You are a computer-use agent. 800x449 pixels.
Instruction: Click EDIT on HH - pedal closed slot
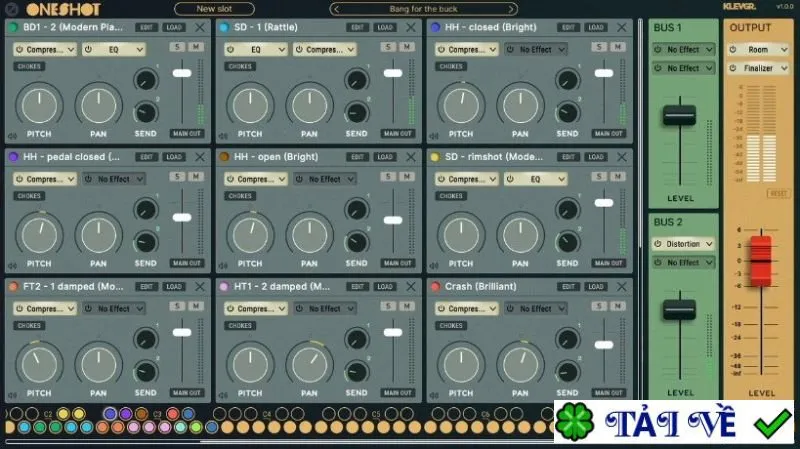click(x=146, y=157)
